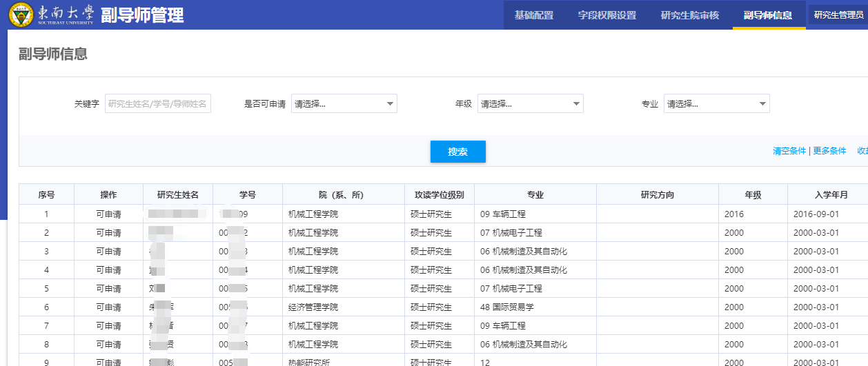The width and height of the screenshot is (868, 366).
Task: Click the 攻读学位级别 column header
Action: (439, 195)
